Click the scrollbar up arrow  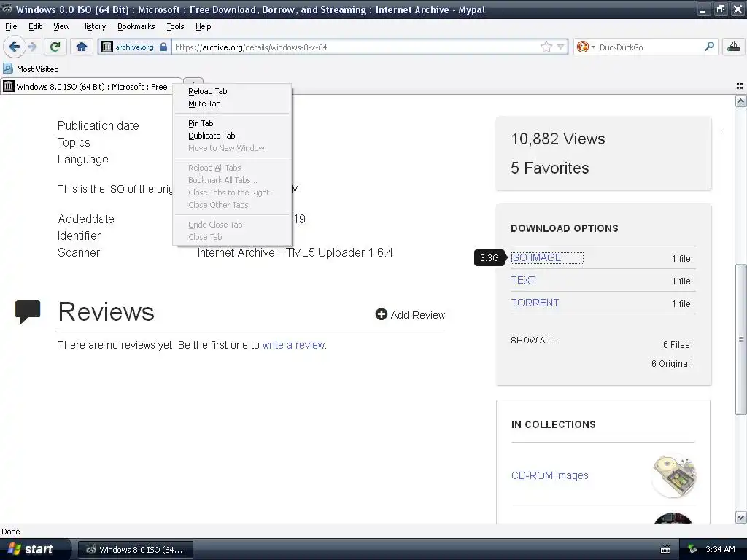pyautogui.click(x=740, y=101)
